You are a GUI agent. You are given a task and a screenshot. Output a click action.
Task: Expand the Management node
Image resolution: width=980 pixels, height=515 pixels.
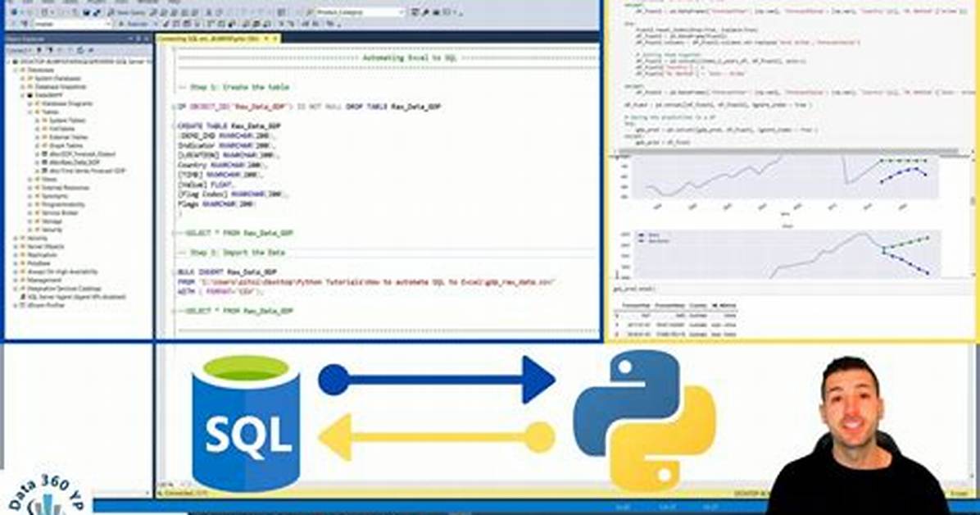[16, 280]
